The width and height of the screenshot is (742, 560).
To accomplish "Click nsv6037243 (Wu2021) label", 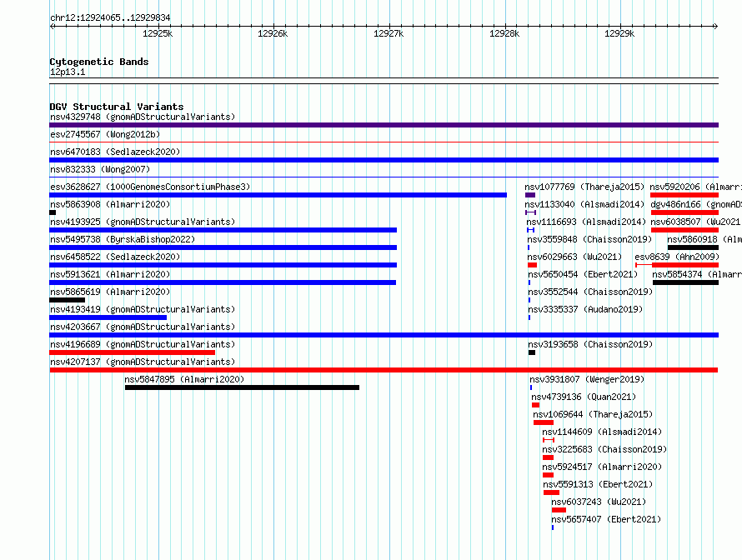I will [x=599, y=502].
